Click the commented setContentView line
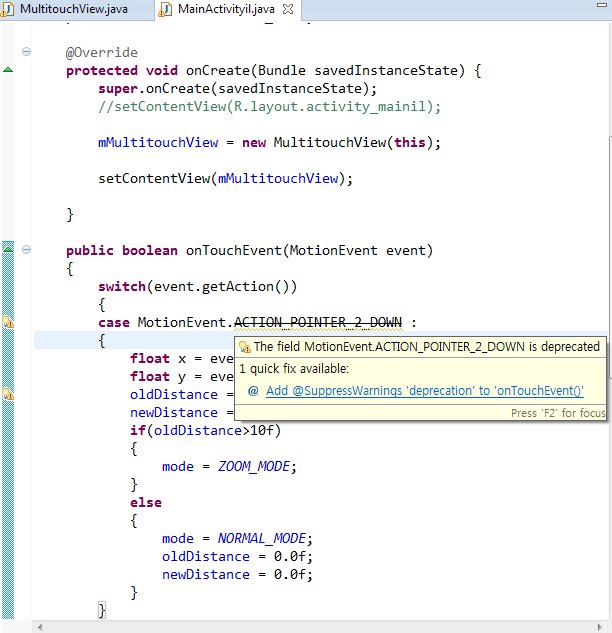Viewport: 612px width, 633px height. pos(269,107)
